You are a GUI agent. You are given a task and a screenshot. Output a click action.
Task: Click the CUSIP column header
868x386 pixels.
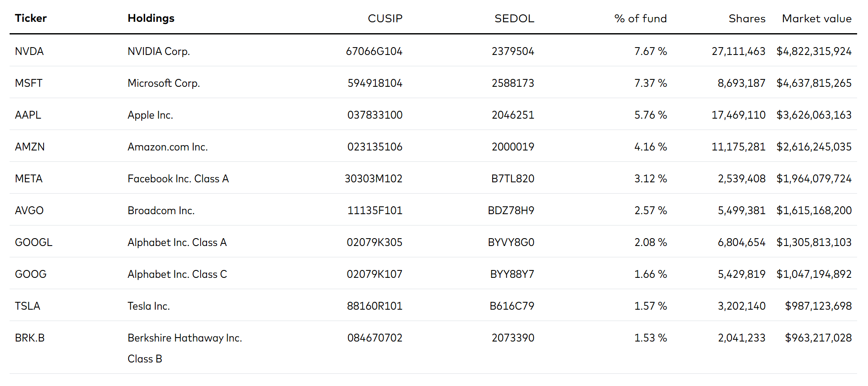coord(385,18)
